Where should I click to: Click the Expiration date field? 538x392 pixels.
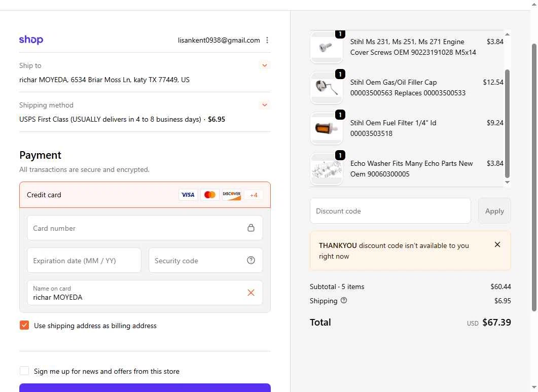click(84, 261)
